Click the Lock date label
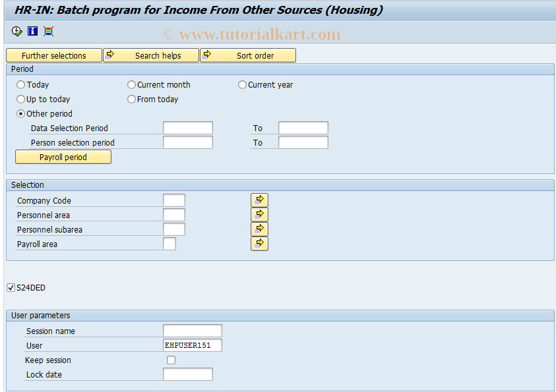Image resolution: width=556 pixels, height=392 pixels. (44, 375)
